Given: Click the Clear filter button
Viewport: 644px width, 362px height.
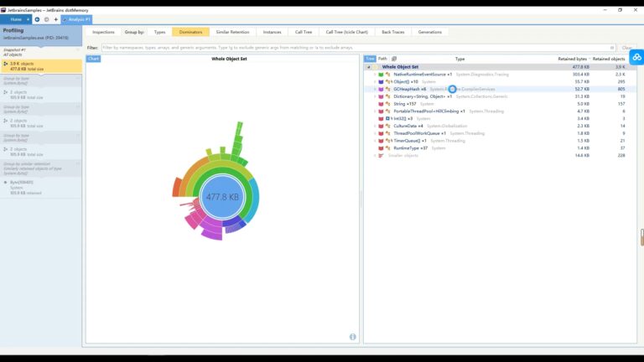Looking at the screenshot, I should (626, 48).
